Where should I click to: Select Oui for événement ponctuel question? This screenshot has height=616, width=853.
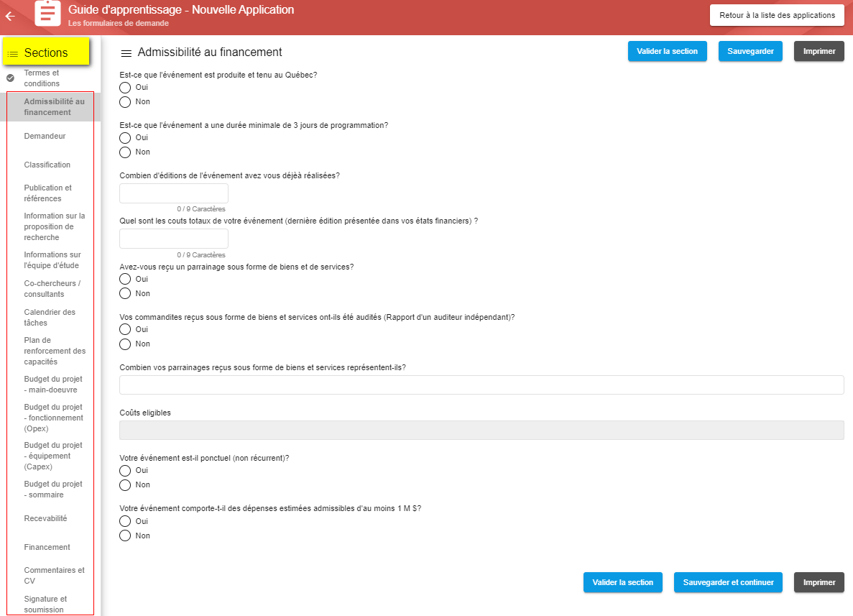(x=125, y=471)
